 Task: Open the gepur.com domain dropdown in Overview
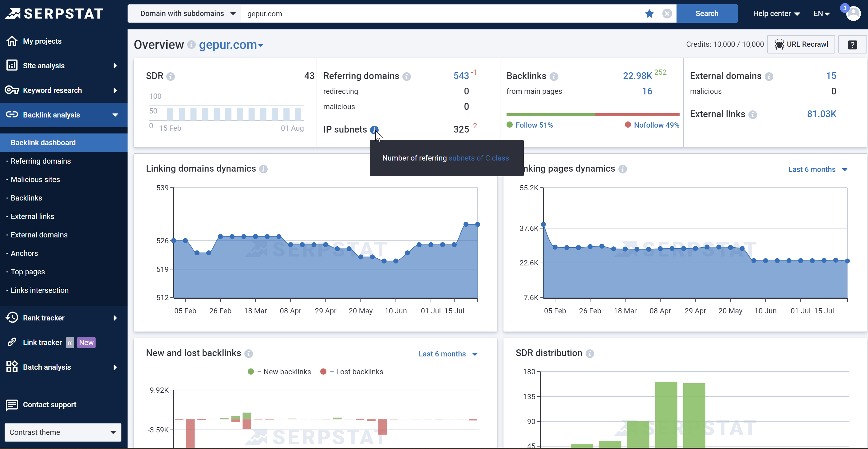(231, 45)
